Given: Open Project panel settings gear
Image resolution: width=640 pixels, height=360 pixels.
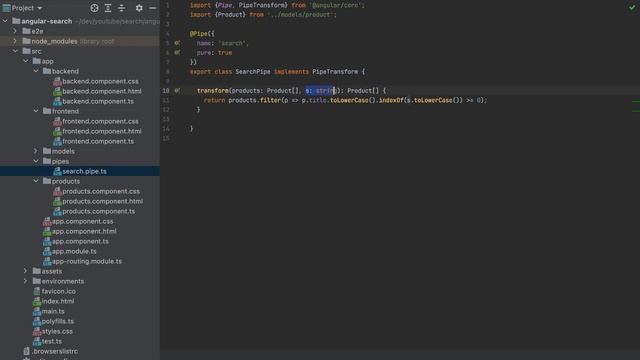Looking at the screenshot, I should pyautogui.click(x=139, y=8).
